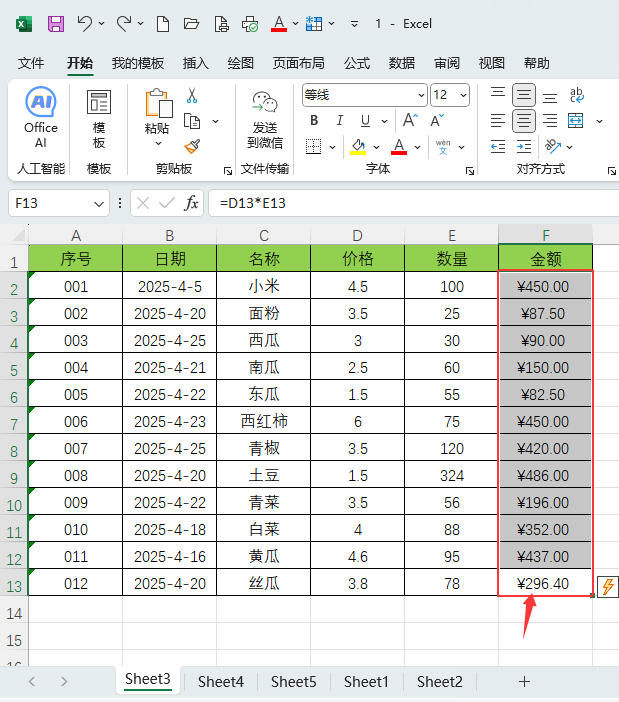The height and width of the screenshot is (702, 619).
Task: Open the template gallery icon
Action: click(x=99, y=119)
